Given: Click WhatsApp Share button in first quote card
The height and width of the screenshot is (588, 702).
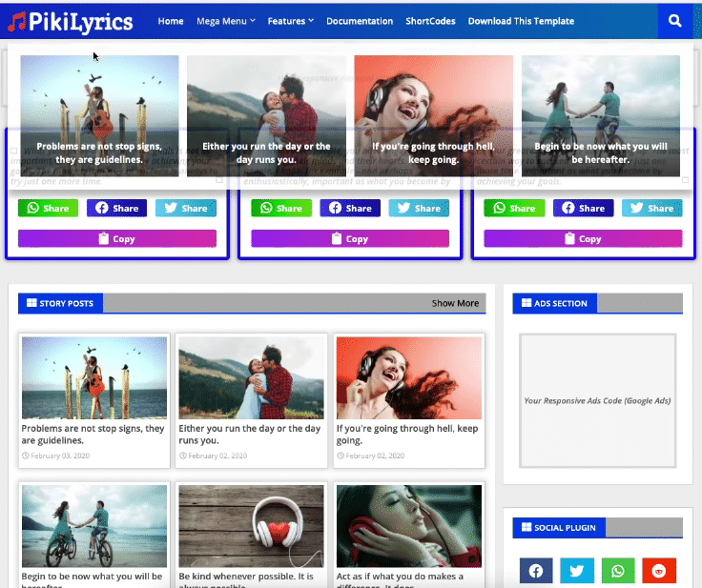Looking at the screenshot, I should [49, 208].
